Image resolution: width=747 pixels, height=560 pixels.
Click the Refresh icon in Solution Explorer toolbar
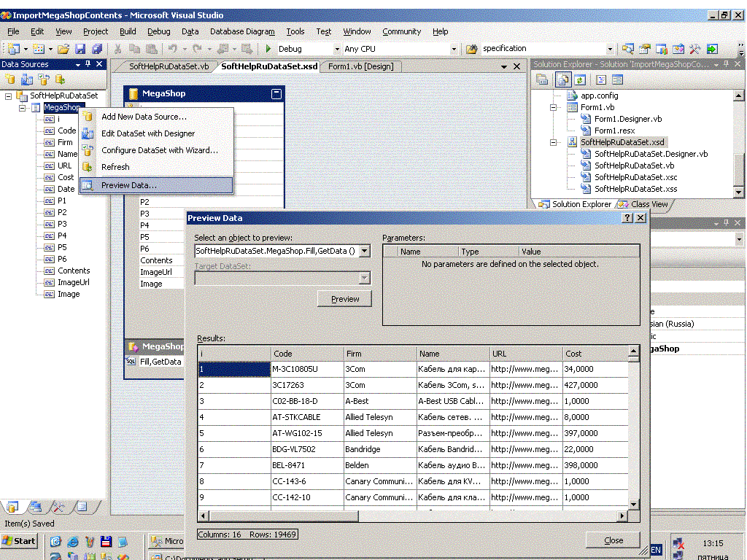click(x=580, y=79)
